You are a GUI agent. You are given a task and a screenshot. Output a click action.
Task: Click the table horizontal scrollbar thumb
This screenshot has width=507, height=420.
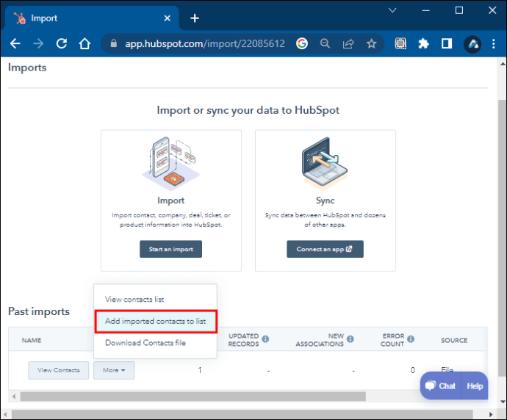pos(193,397)
